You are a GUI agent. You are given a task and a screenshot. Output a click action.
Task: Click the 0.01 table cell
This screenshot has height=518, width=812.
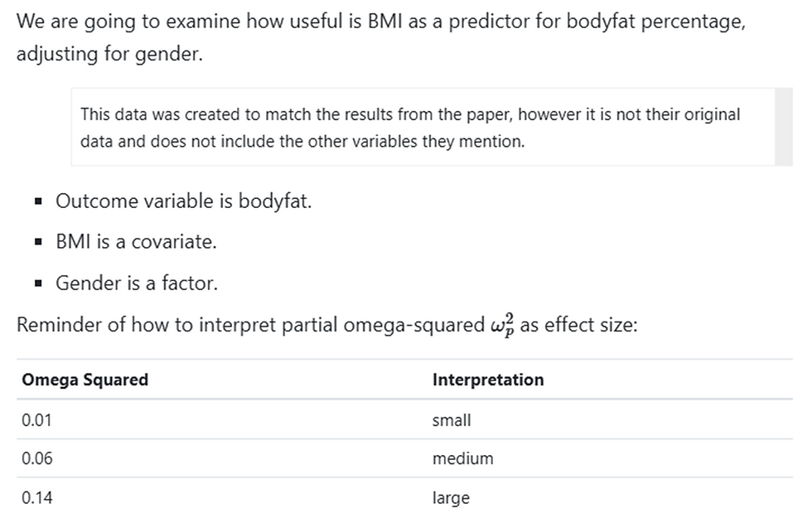37,420
